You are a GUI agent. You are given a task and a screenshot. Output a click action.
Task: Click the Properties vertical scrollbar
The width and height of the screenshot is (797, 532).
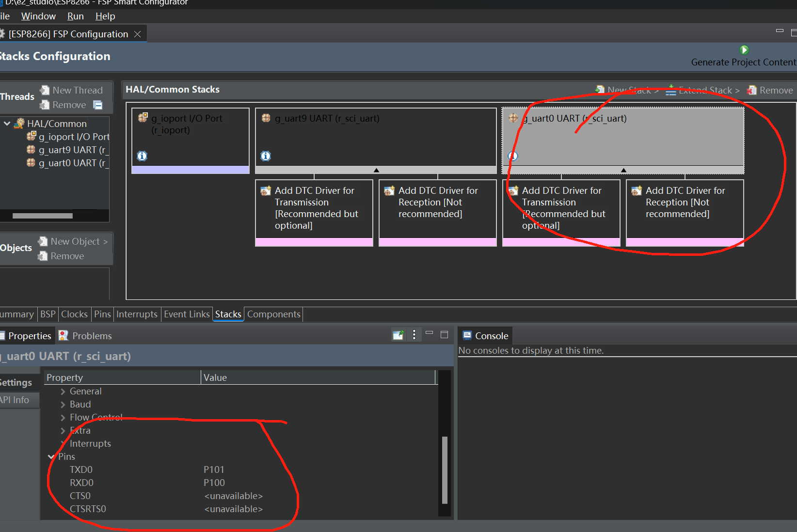point(445,470)
